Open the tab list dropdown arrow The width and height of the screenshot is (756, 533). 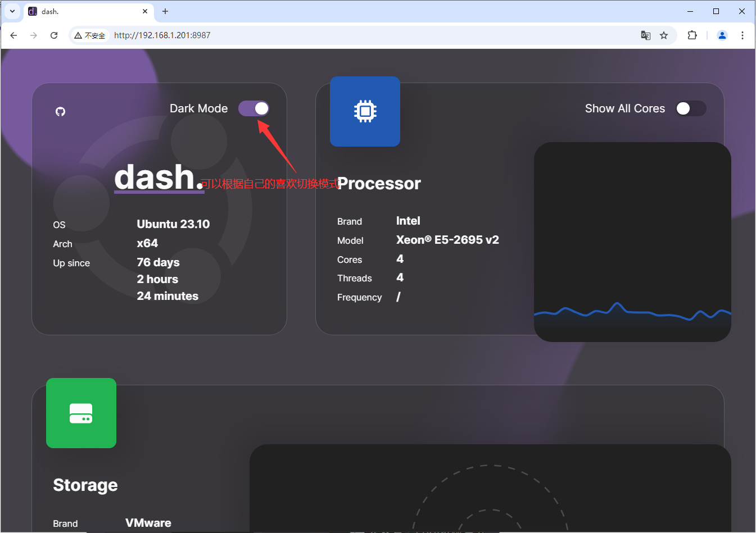[12, 11]
